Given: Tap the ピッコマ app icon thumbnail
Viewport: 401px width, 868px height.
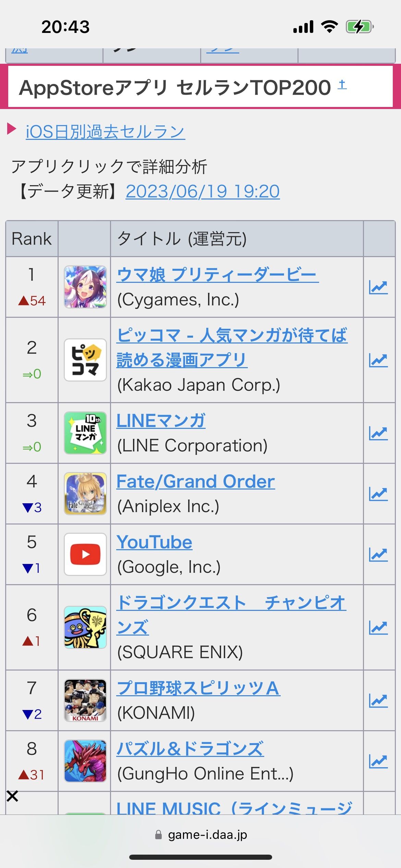Looking at the screenshot, I should [85, 360].
